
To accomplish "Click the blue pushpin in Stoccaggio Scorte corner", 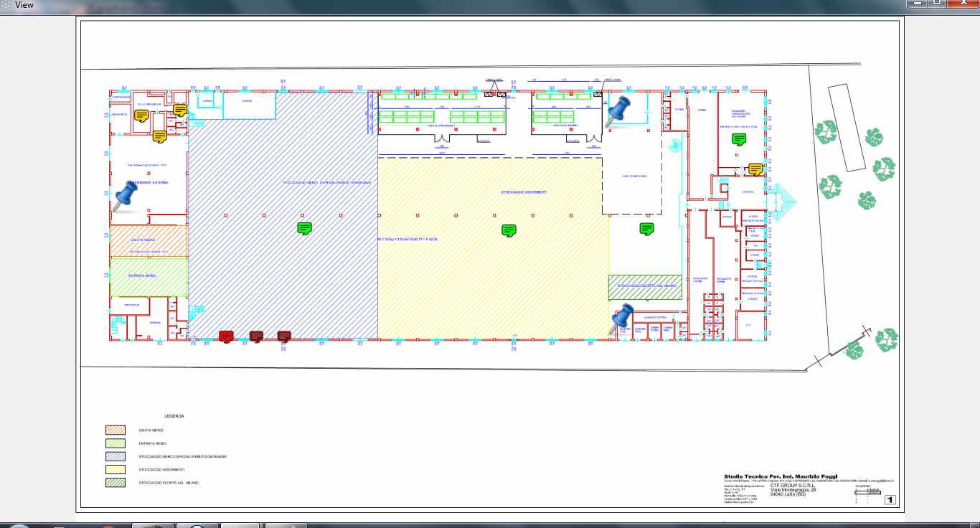I will click(x=622, y=318).
